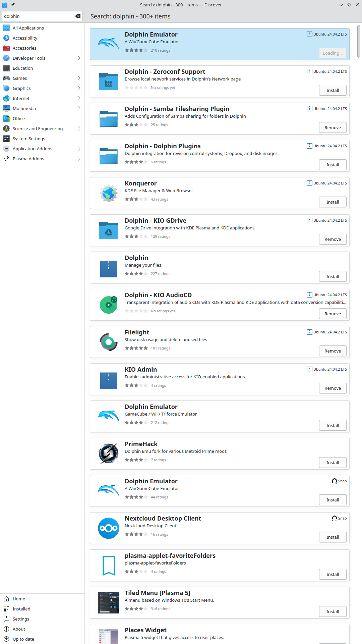Click the Installed list icon

coord(6,609)
